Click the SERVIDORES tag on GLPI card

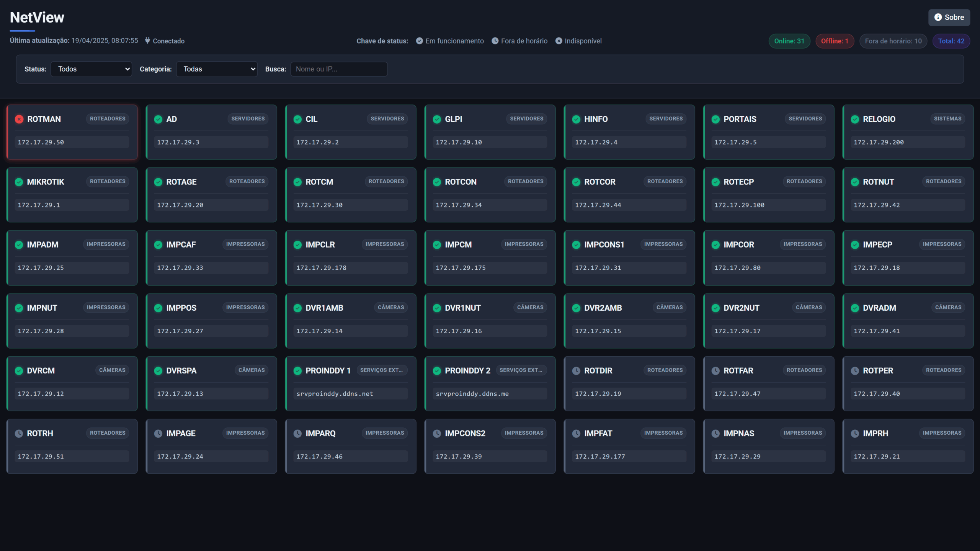tap(526, 119)
